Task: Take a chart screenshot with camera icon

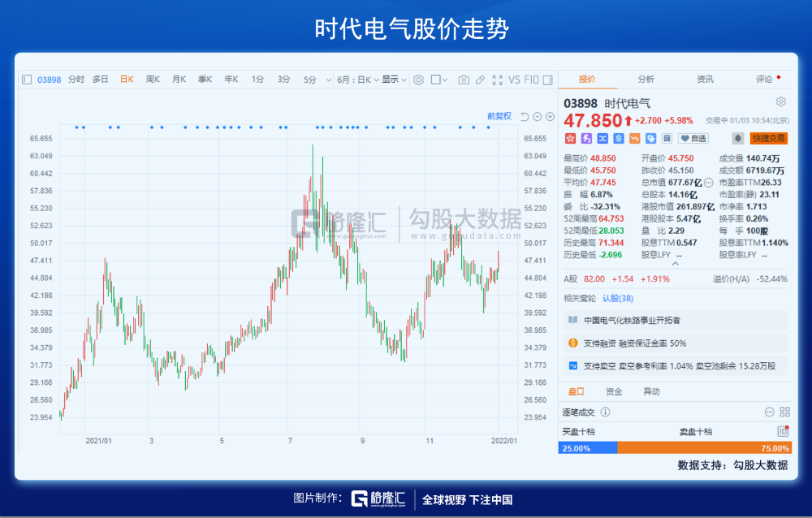Action: coord(464,80)
